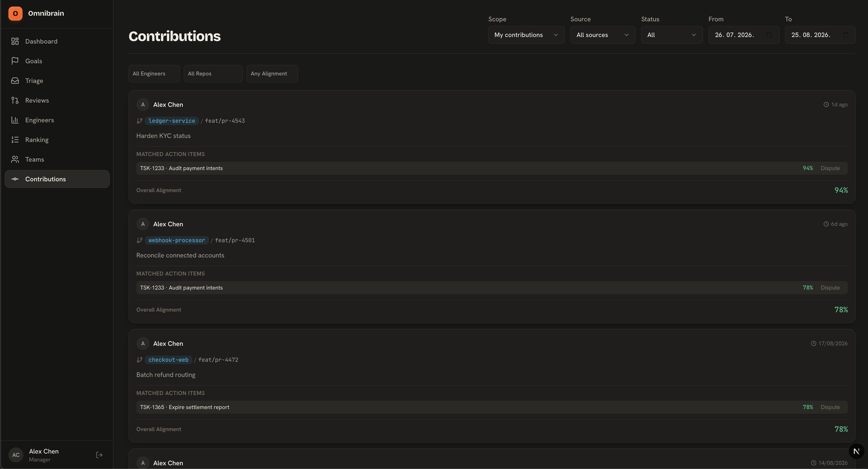The image size is (868, 469).
Task: Open the All Repos filter
Action: pos(213,74)
